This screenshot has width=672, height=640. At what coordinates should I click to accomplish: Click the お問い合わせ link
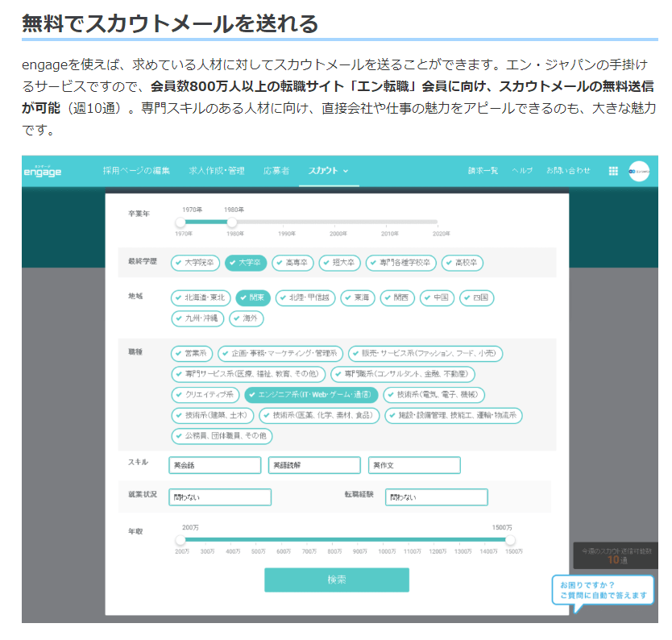pos(568,171)
